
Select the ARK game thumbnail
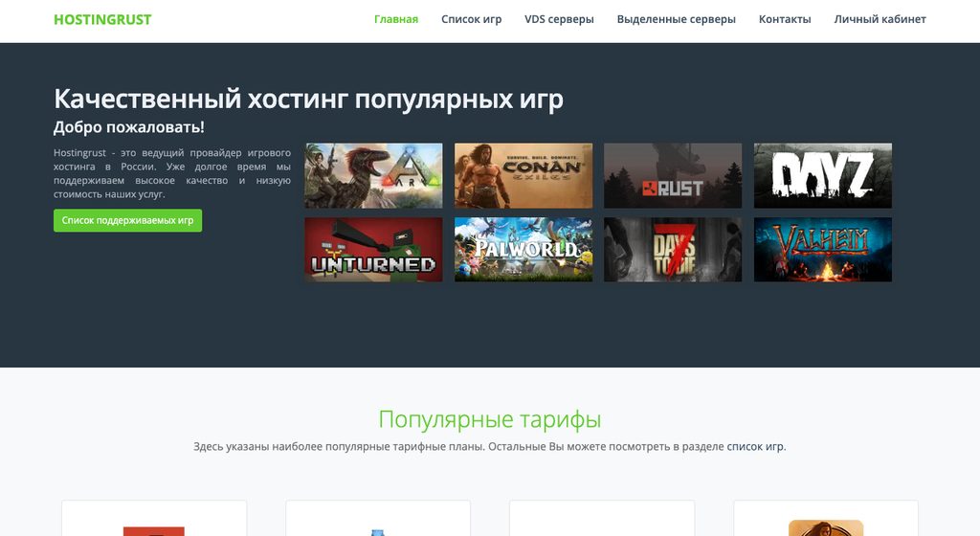tap(374, 175)
